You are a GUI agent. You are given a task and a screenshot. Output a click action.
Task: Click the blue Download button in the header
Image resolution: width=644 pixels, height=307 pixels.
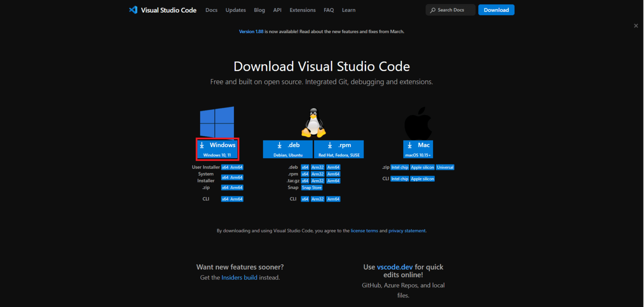496,10
